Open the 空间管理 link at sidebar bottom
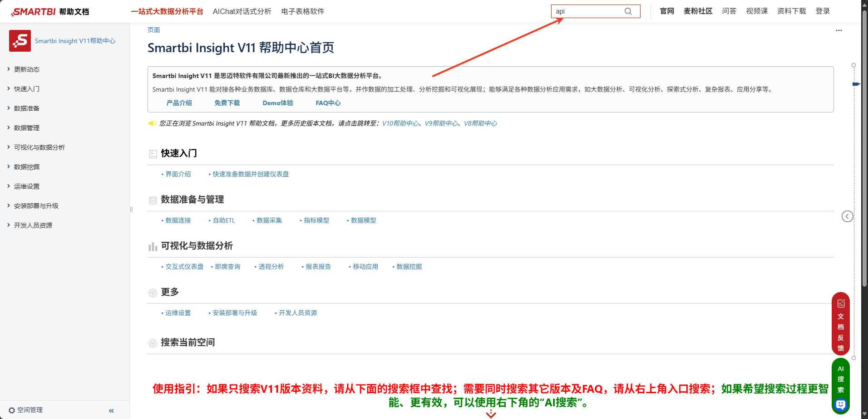This screenshot has width=868, height=419. 30,410
